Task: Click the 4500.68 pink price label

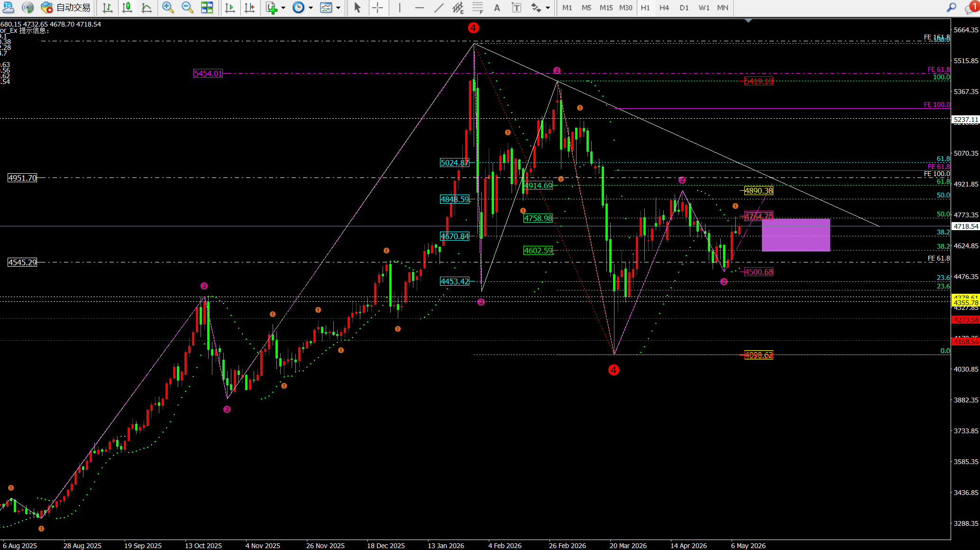Action: tap(759, 272)
